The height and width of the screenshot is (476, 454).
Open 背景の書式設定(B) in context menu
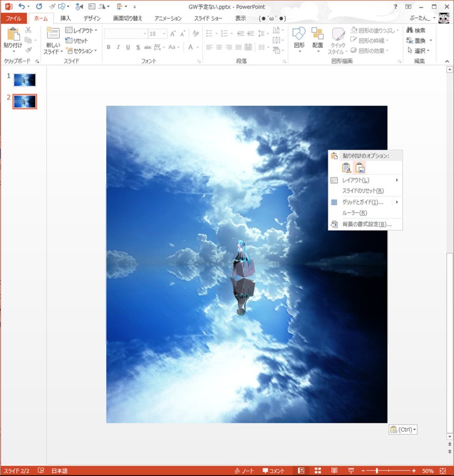pos(365,225)
